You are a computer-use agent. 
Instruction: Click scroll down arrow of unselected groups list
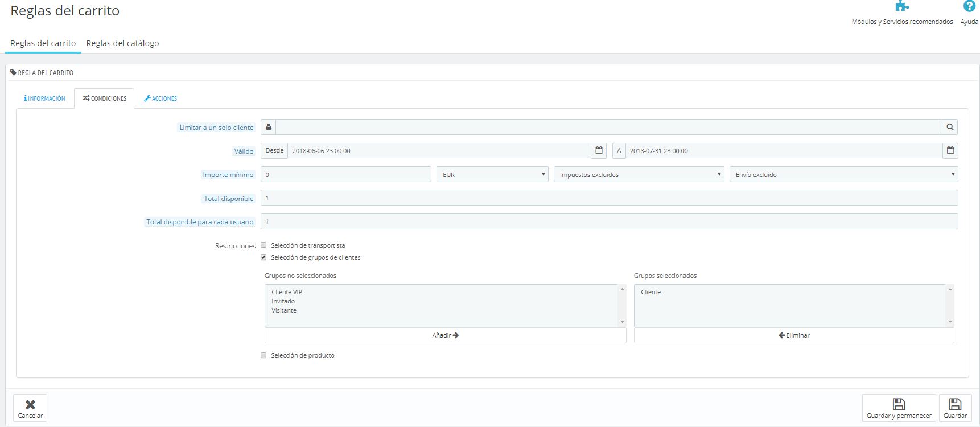point(622,322)
